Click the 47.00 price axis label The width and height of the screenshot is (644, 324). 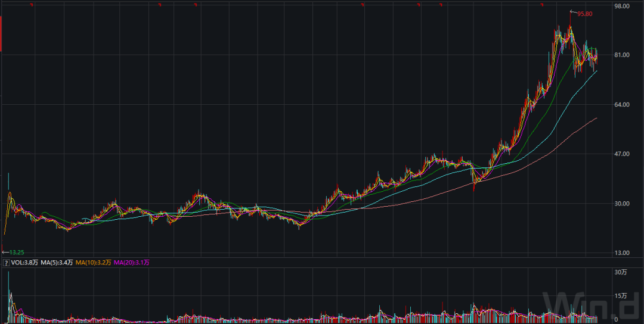622,154
